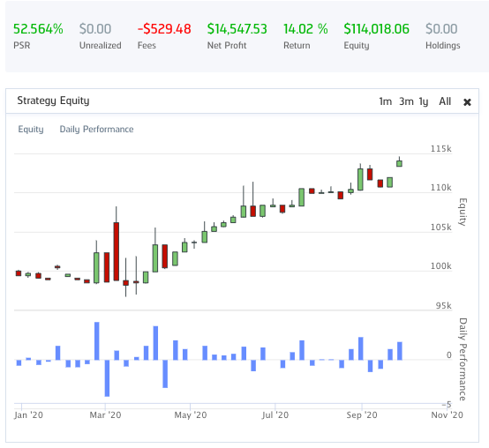Viewport: 489px width, 448px height.
Task: Select the last green candlestick near 114k
Action: point(399,163)
